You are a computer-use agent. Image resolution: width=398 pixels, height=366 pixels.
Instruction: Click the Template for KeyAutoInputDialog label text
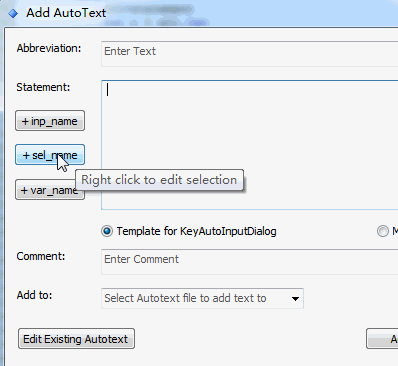[196, 231]
